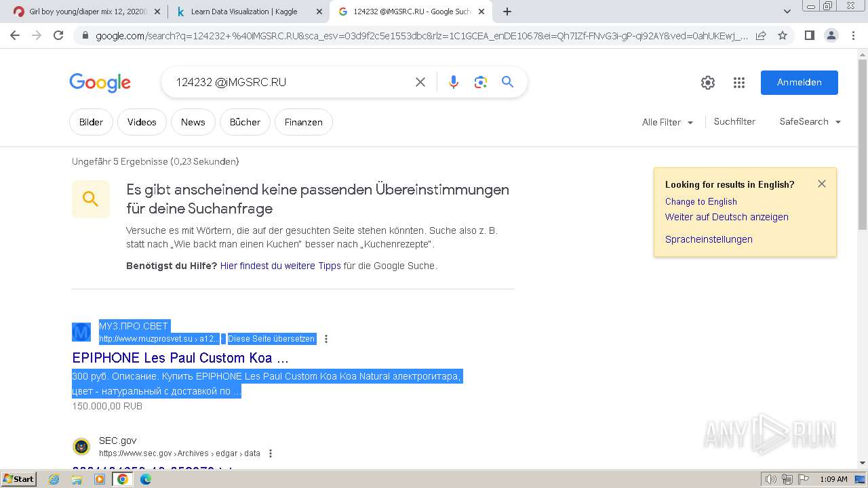The height and width of the screenshot is (488, 868).
Task: Open volume control in the system tray
Action: point(770,479)
